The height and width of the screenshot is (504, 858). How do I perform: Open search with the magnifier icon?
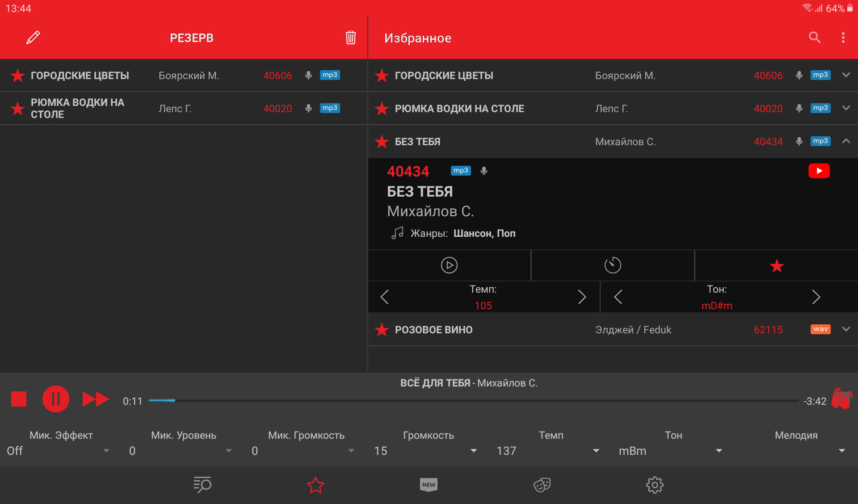point(815,38)
